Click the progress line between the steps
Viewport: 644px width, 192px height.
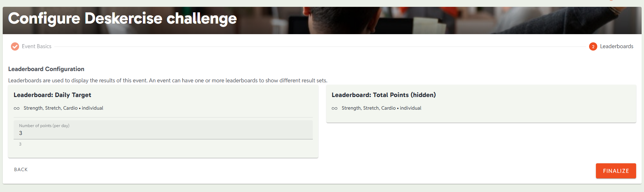pos(320,46)
